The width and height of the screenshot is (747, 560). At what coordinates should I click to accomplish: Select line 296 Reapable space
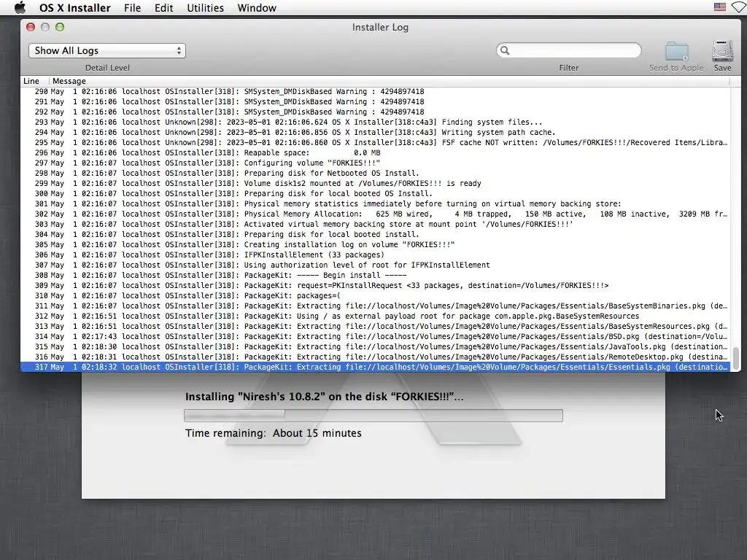[x=375, y=153]
